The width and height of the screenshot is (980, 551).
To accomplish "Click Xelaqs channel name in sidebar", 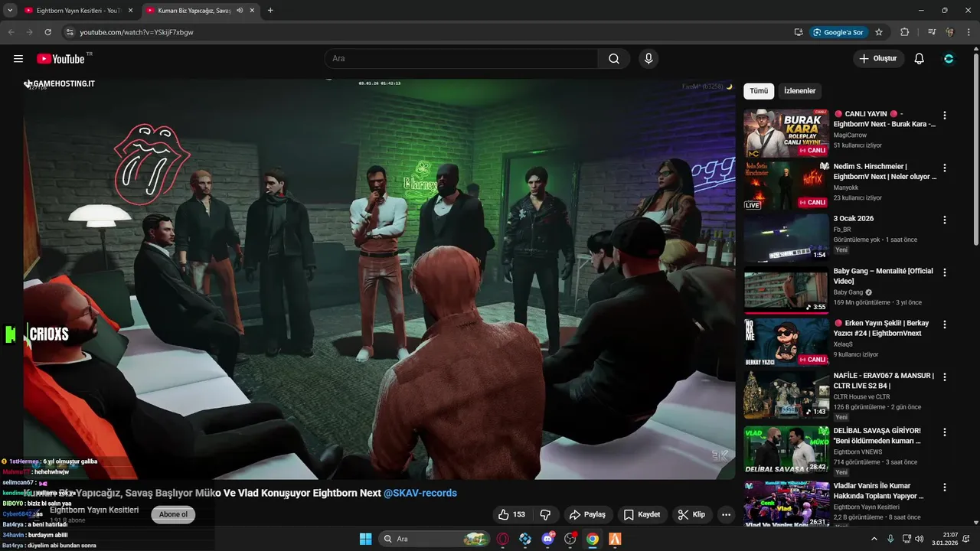I will point(844,344).
